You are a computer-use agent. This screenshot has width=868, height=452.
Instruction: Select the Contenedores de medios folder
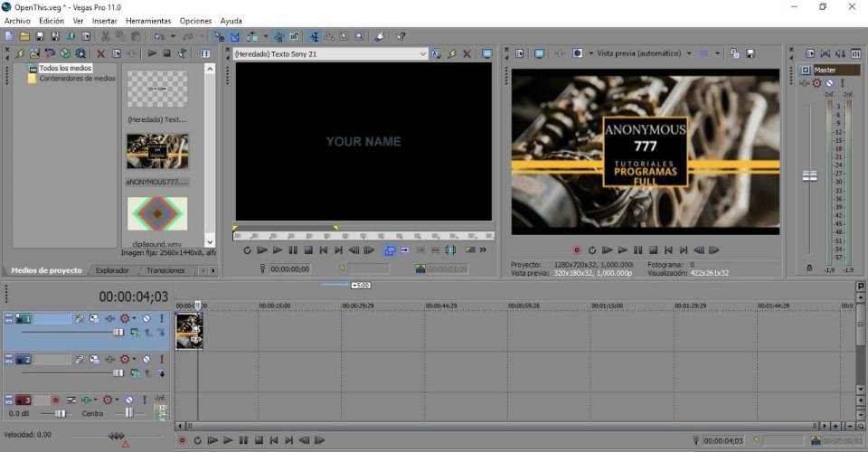pos(77,79)
